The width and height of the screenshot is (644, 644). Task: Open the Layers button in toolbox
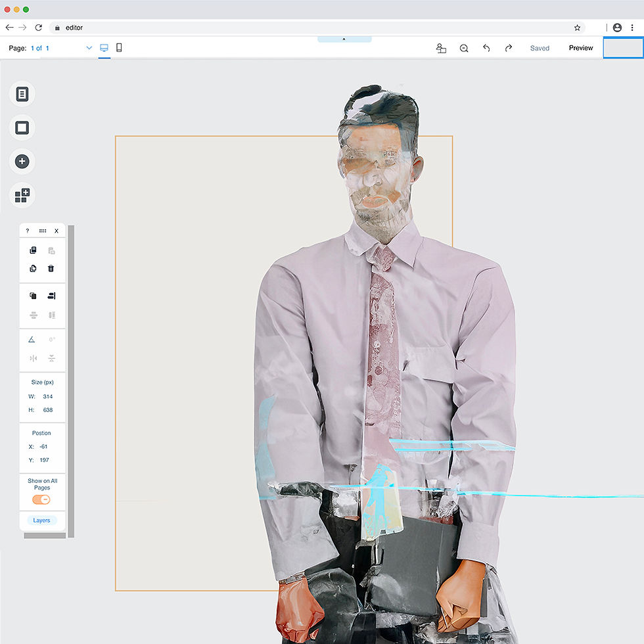tap(41, 520)
